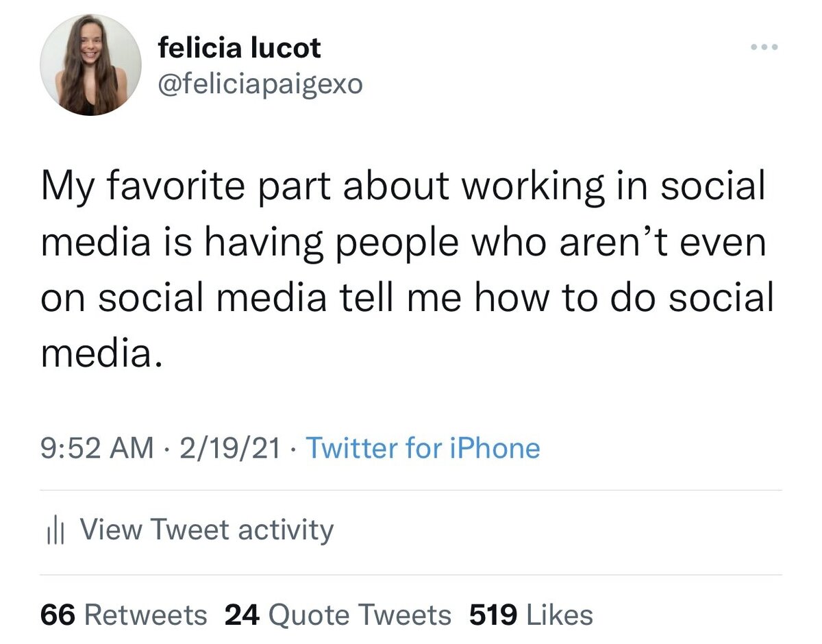This screenshot has width=822, height=644.
Task: Click the Twitter for iPhone source link
Action: [x=423, y=449]
